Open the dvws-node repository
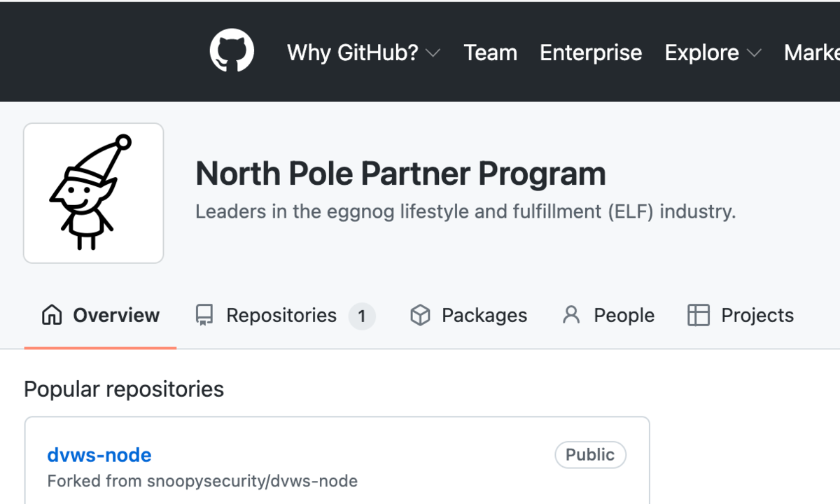 [99, 455]
